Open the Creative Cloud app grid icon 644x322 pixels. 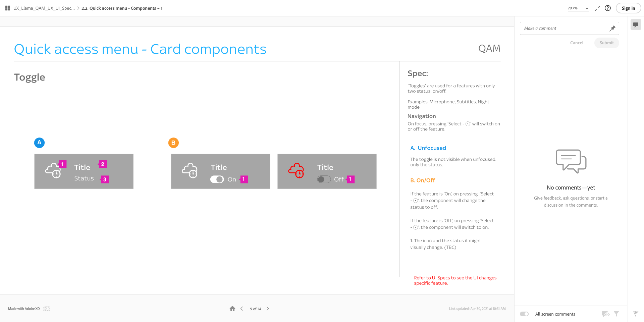click(7, 8)
